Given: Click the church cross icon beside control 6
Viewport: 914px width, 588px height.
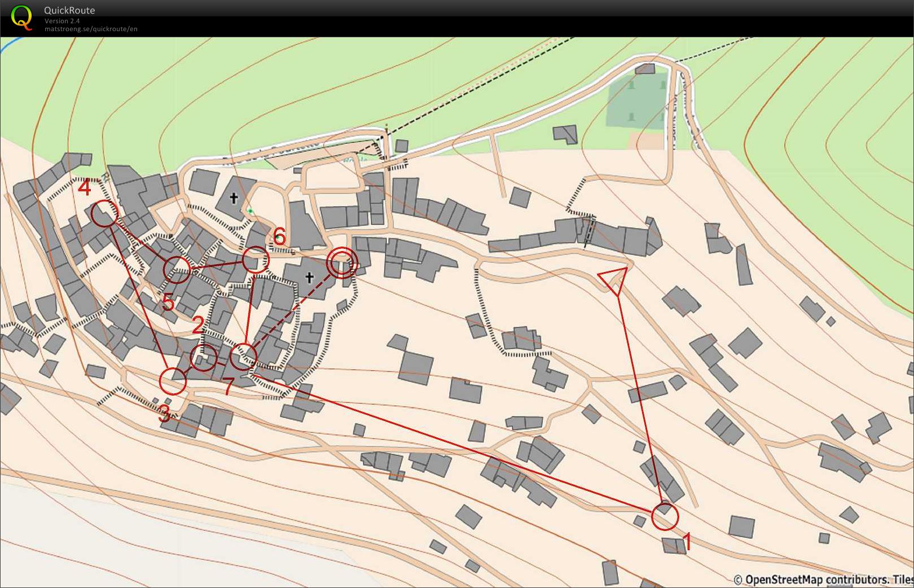Looking at the screenshot, I should click(234, 198).
